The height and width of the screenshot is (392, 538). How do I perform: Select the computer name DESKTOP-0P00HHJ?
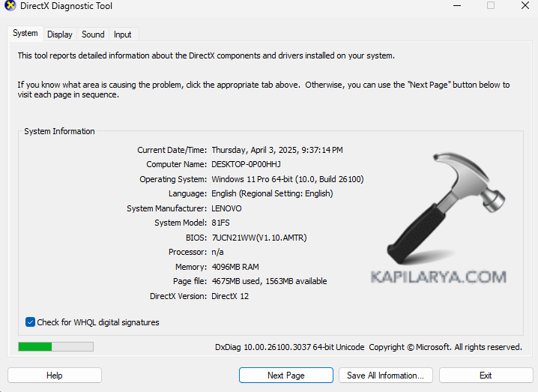coord(246,164)
